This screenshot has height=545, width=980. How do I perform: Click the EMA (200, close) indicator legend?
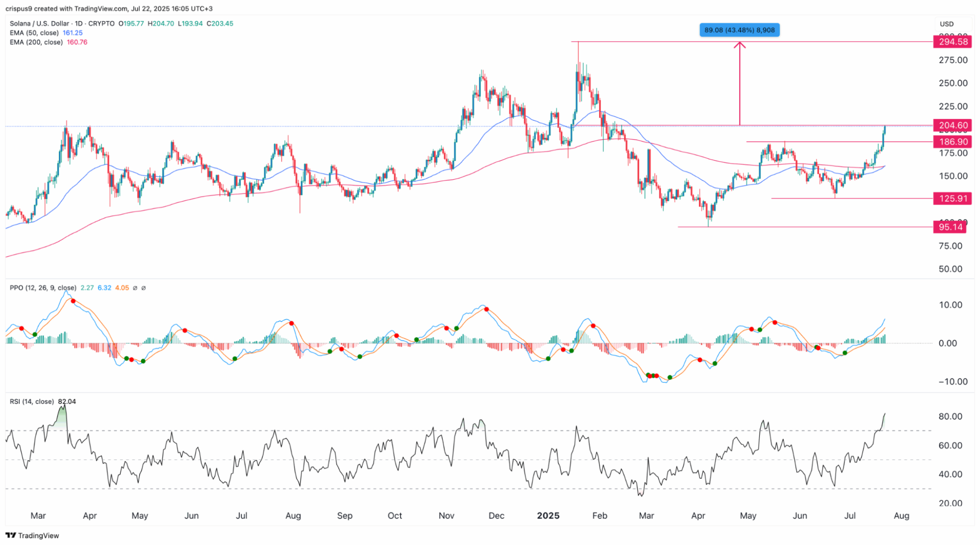click(x=36, y=42)
